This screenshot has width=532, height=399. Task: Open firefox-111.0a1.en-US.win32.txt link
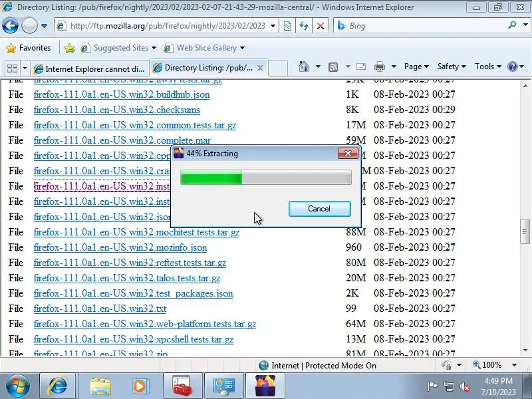click(x=100, y=309)
